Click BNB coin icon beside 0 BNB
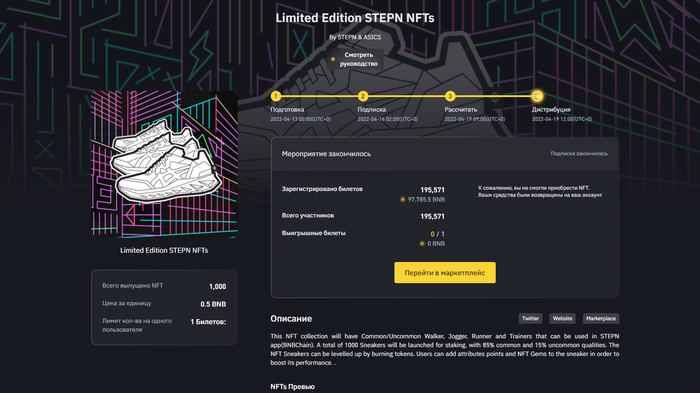Image resolution: width=700 pixels, height=393 pixels. pos(422,243)
